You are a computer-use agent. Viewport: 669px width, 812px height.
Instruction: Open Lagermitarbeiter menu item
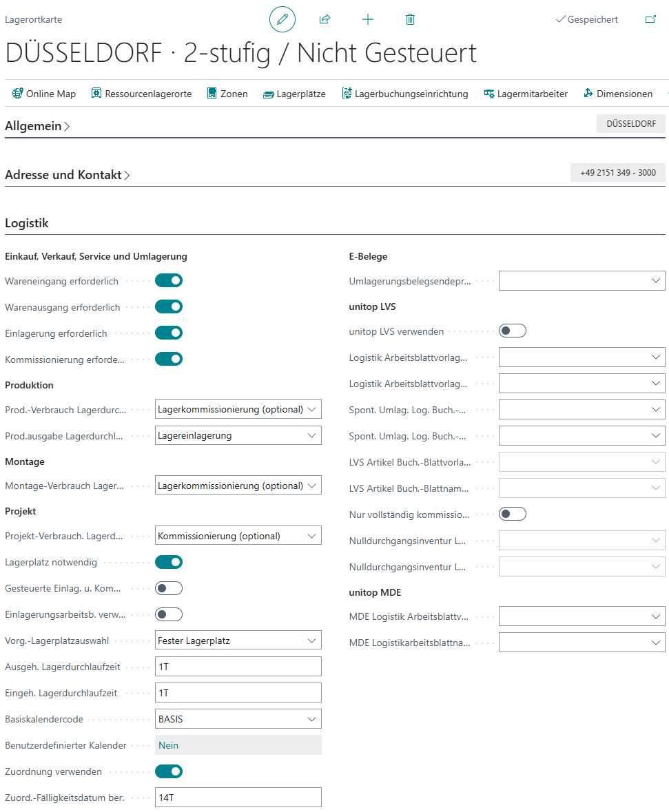pyautogui.click(x=526, y=94)
